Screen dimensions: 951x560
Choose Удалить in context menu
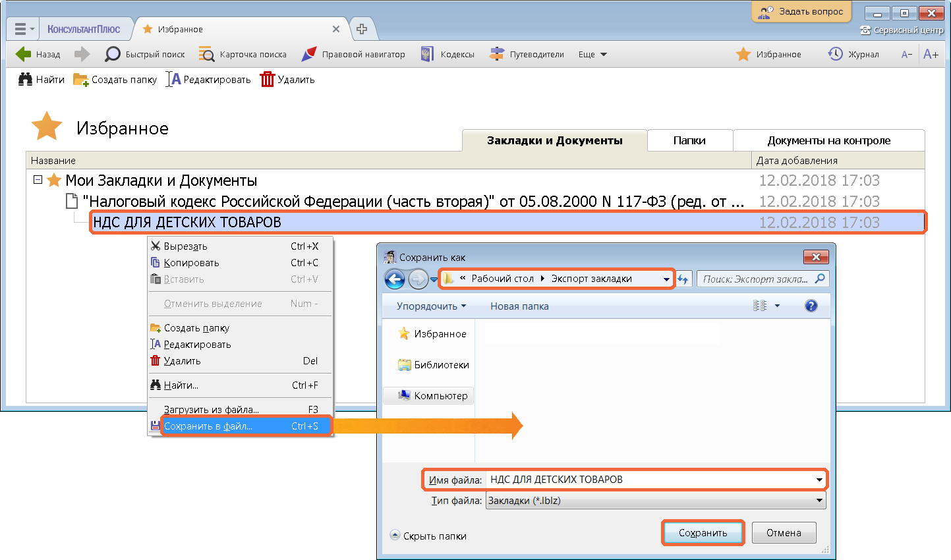tap(241, 361)
